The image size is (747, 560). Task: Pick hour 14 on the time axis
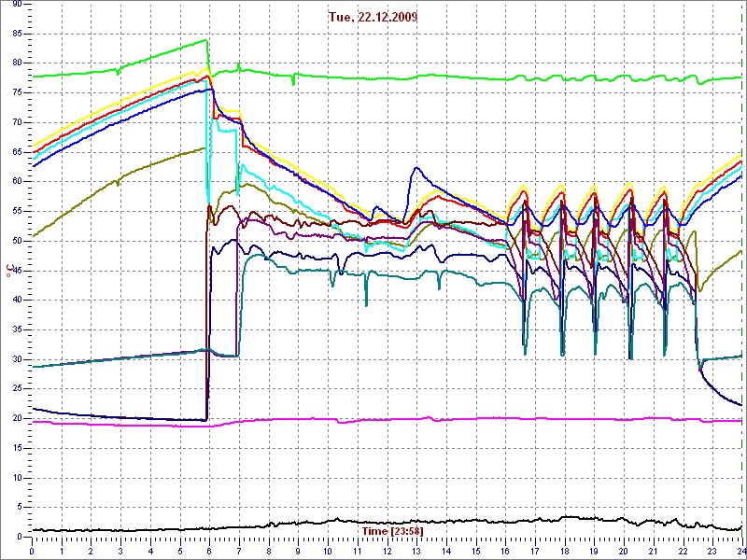tap(446, 551)
